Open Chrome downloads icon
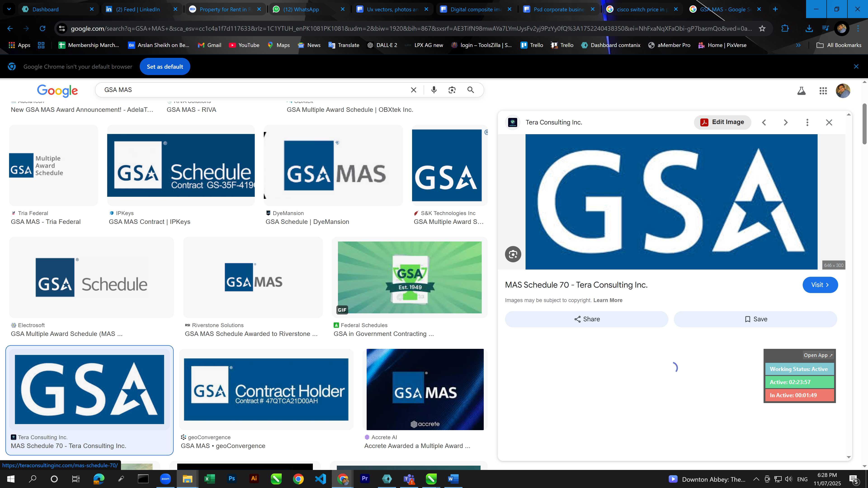 click(x=809, y=29)
